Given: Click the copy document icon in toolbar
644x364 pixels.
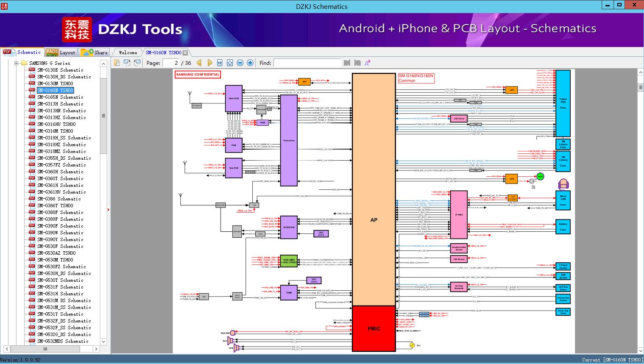Looking at the screenshot, I should point(116,63).
